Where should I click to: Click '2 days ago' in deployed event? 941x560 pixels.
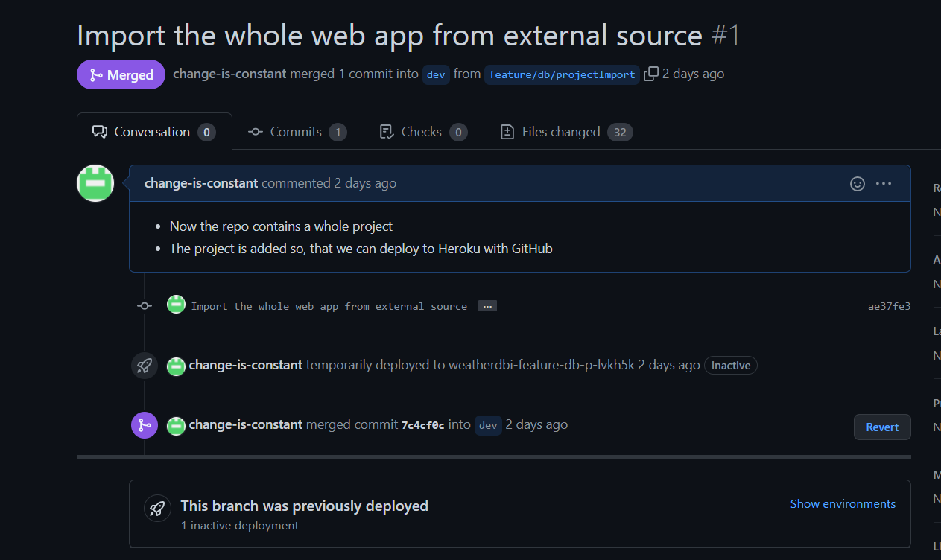[x=669, y=365]
